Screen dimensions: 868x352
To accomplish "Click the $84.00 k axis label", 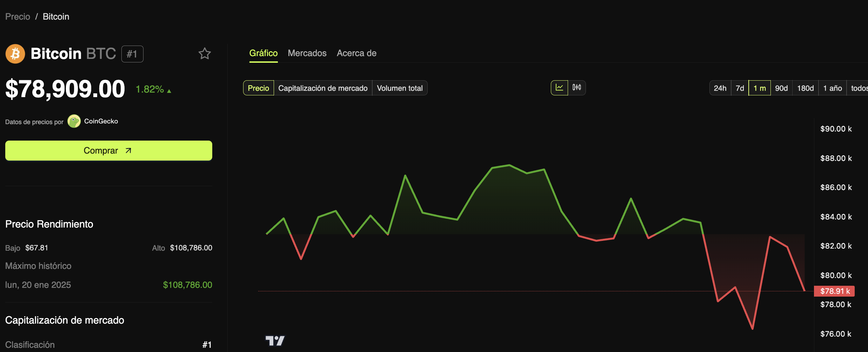I will point(836,217).
